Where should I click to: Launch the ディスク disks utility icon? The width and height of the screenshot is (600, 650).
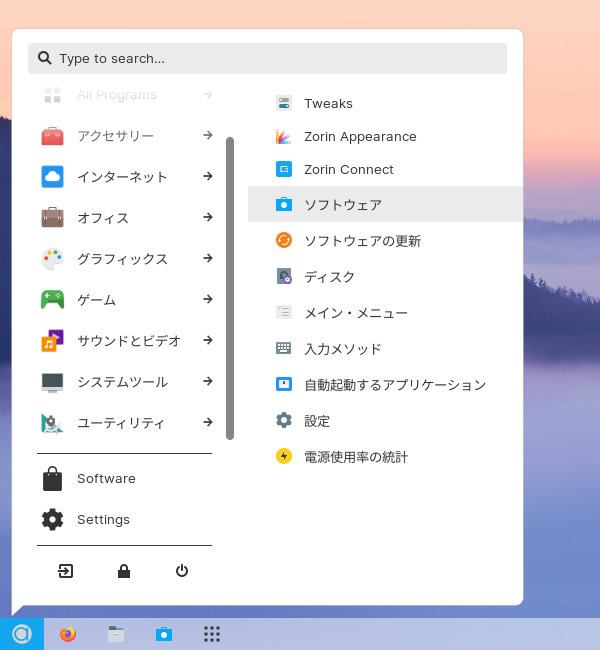[284, 276]
